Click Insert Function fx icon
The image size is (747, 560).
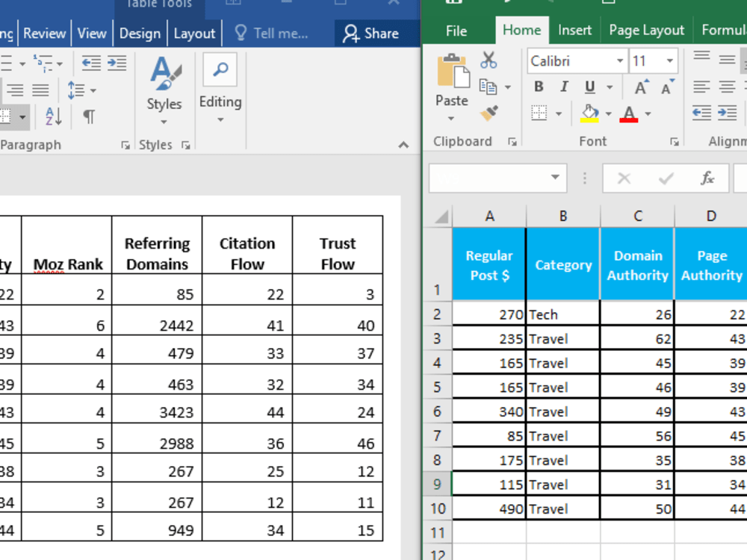point(707,178)
